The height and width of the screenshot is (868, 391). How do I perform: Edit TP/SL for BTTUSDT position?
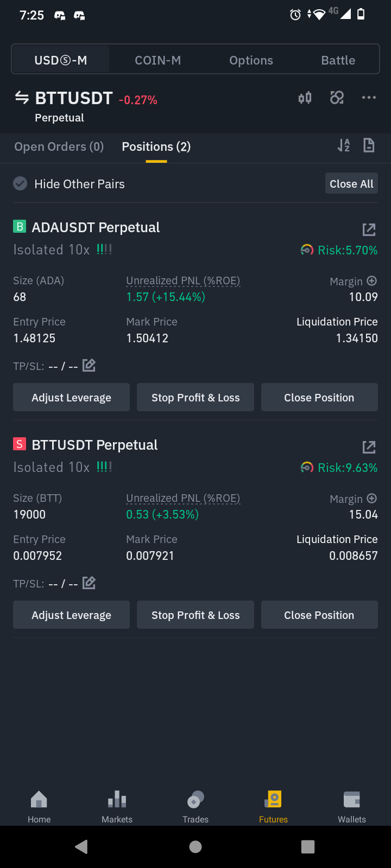point(89,583)
